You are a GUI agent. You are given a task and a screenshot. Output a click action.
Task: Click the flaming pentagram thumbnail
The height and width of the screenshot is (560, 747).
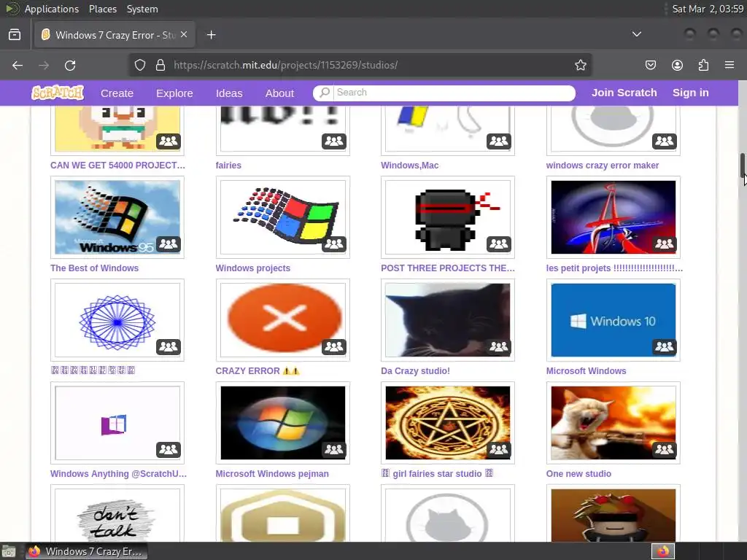click(447, 423)
